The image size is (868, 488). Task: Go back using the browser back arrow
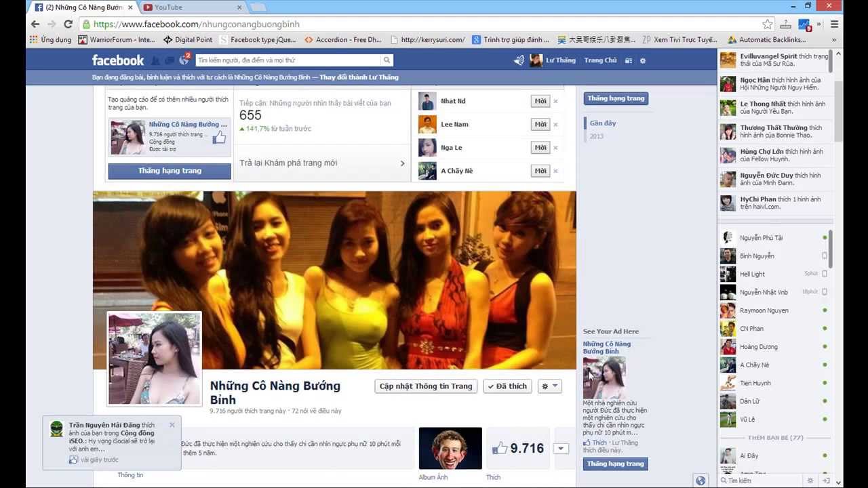[x=35, y=24]
